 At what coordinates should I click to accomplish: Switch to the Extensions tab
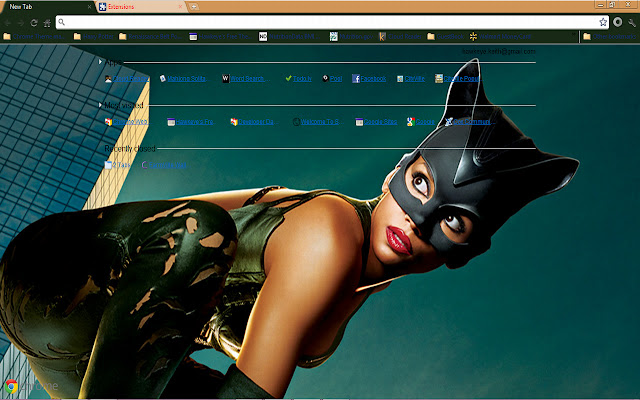[141, 7]
